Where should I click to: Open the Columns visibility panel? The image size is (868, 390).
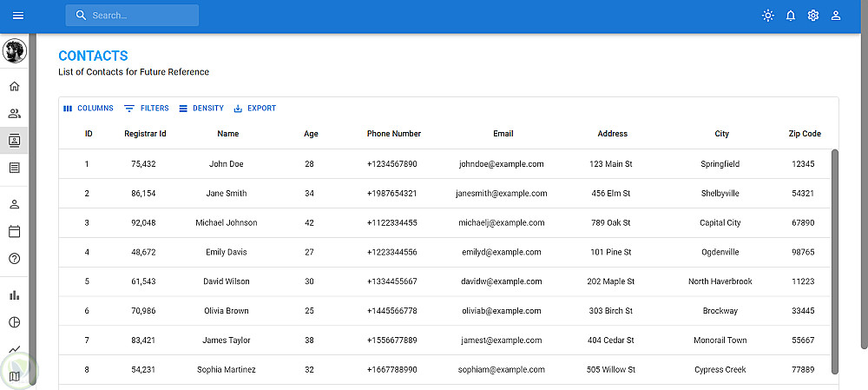point(89,109)
